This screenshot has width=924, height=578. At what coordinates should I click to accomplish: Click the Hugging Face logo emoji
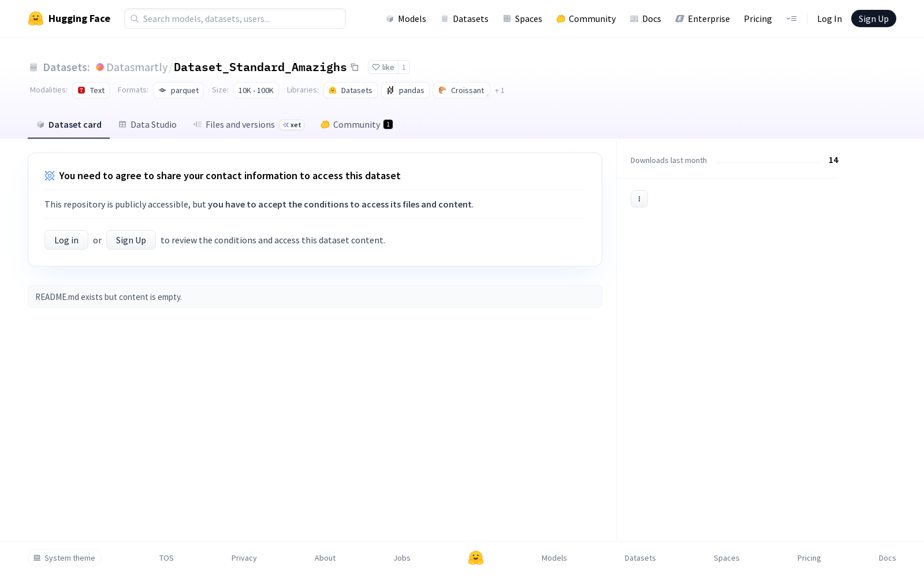click(36, 18)
